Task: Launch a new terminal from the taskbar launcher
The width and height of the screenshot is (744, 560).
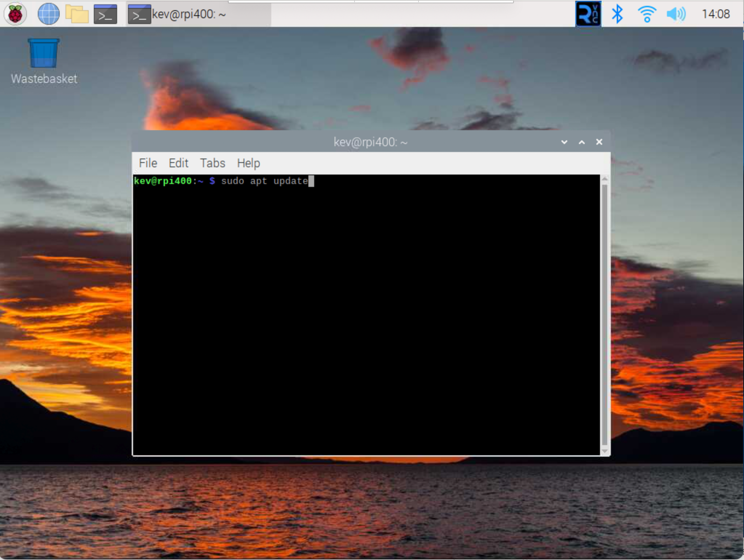Action: (x=105, y=14)
